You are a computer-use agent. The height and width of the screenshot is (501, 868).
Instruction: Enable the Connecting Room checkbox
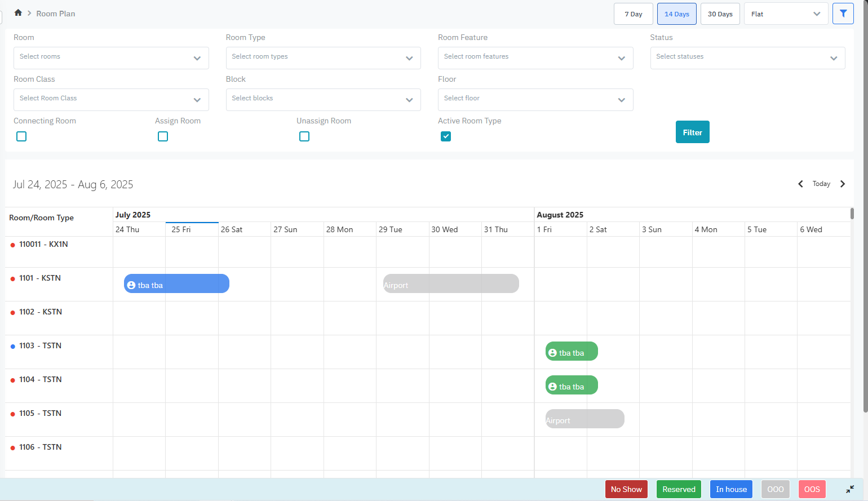click(x=21, y=136)
